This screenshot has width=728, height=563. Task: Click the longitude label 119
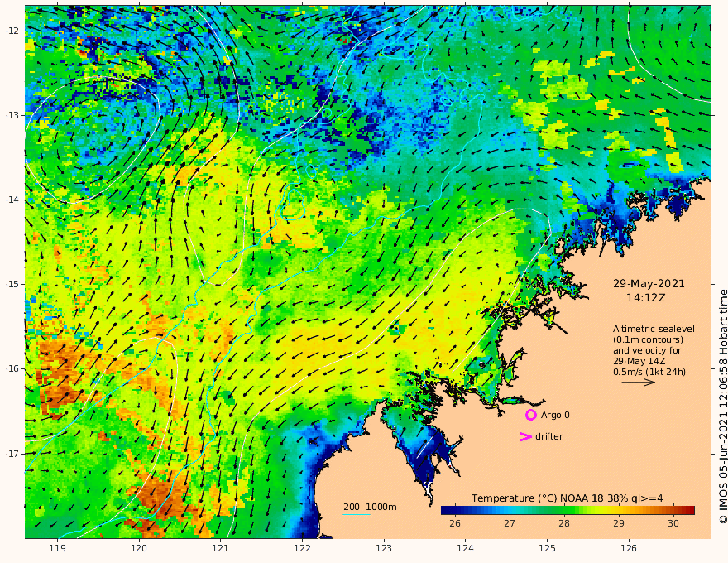pos(57,549)
